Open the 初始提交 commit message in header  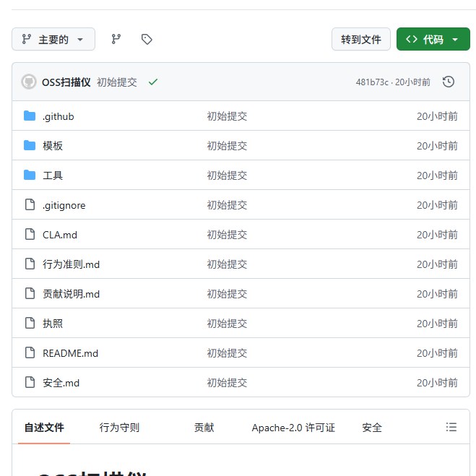(x=117, y=82)
